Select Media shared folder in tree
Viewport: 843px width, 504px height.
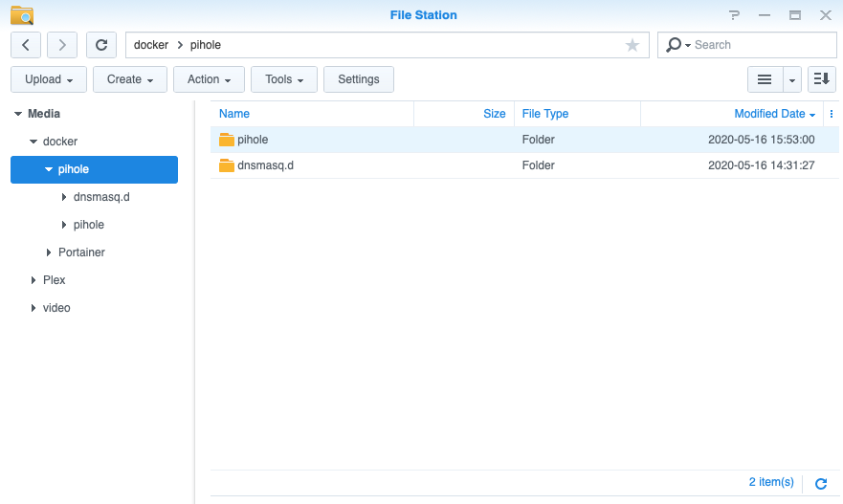click(x=44, y=114)
